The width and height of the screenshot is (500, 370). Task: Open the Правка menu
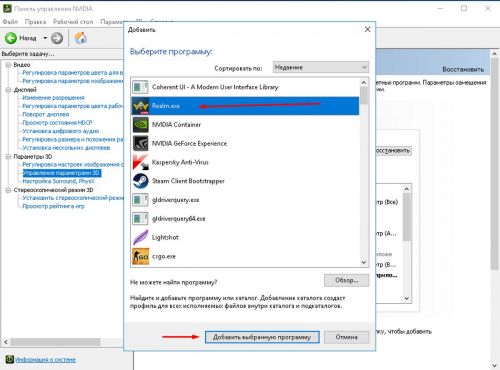click(x=35, y=22)
